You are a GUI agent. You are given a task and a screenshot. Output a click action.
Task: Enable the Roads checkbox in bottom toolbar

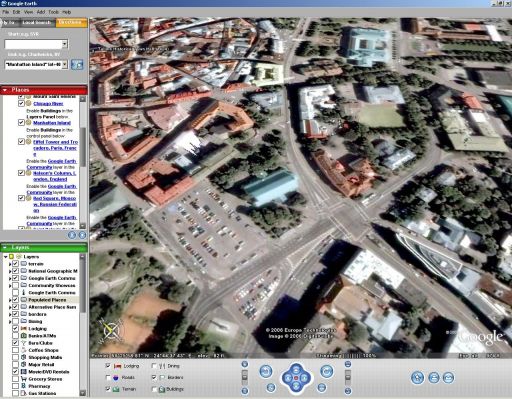tap(108, 377)
